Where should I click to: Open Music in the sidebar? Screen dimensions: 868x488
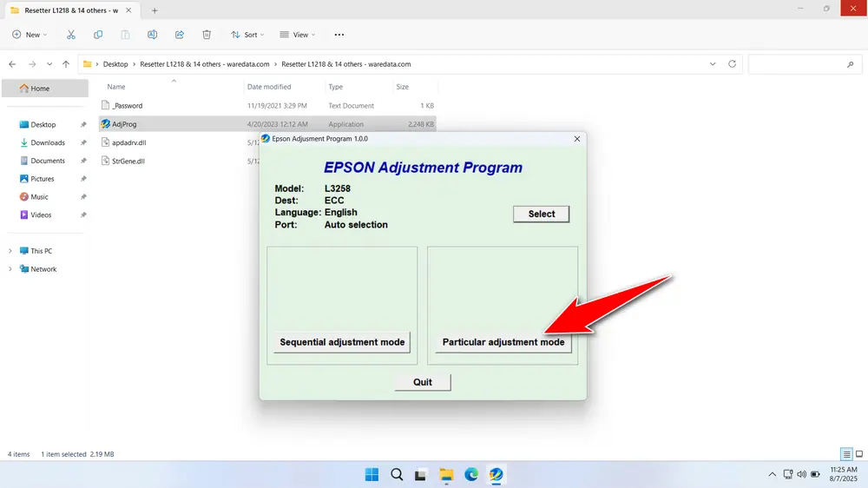(x=39, y=196)
